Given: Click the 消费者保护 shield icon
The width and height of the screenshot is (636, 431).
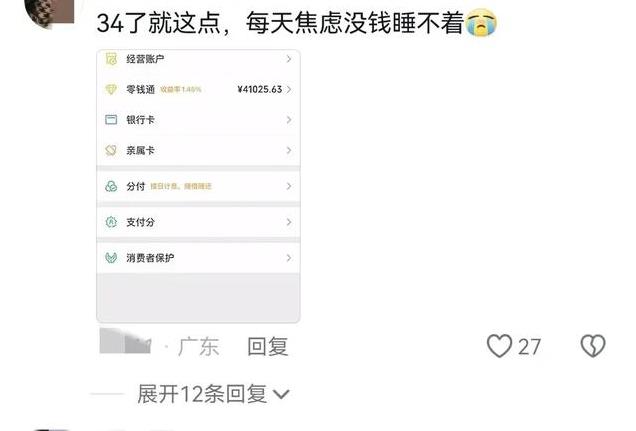Looking at the screenshot, I should [x=111, y=257].
